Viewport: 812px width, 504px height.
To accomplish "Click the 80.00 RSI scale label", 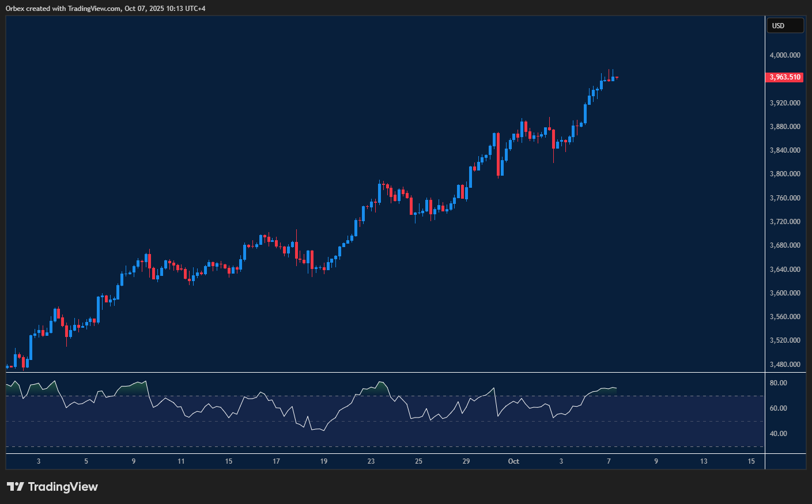I will click(x=778, y=383).
